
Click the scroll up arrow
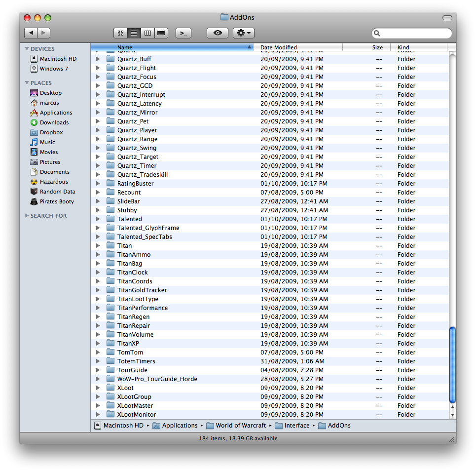pos(452,407)
